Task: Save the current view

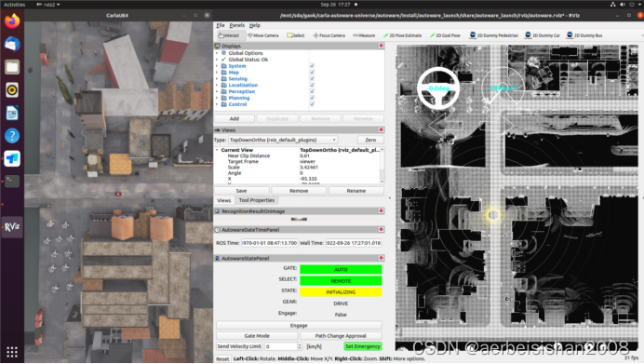Action: click(242, 191)
